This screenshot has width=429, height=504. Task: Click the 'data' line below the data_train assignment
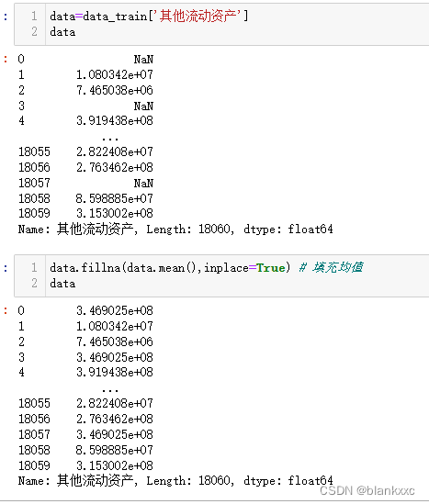[62, 32]
